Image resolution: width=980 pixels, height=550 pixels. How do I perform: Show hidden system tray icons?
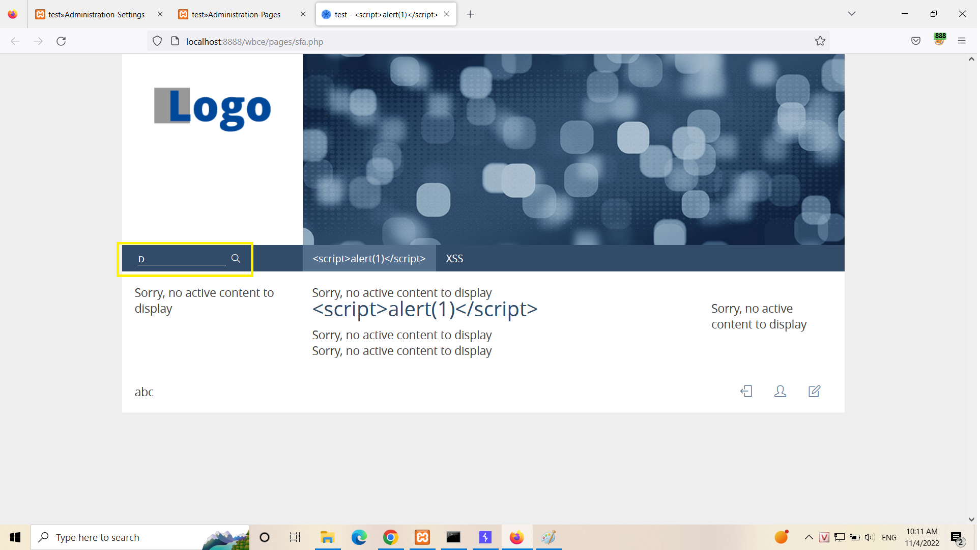[x=809, y=537]
